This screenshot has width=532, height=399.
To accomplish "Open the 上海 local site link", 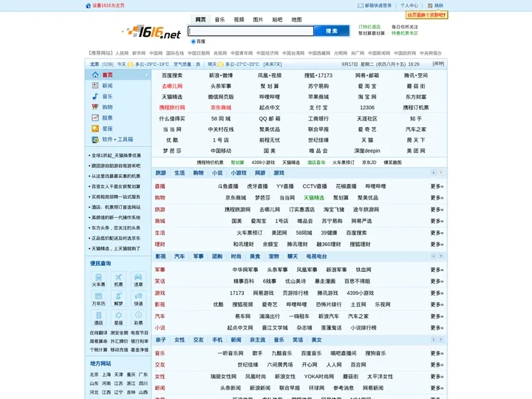I will [106, 375].
